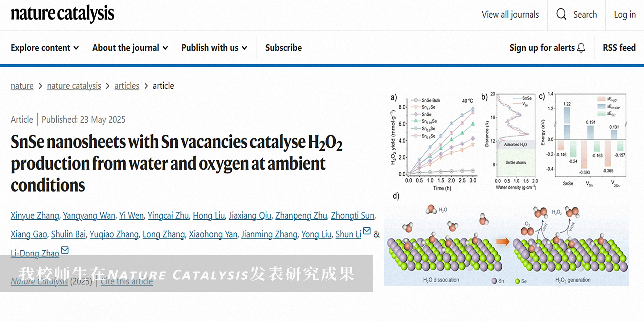
Task: Click the alerts bell icon
Action: click(581, 48)
